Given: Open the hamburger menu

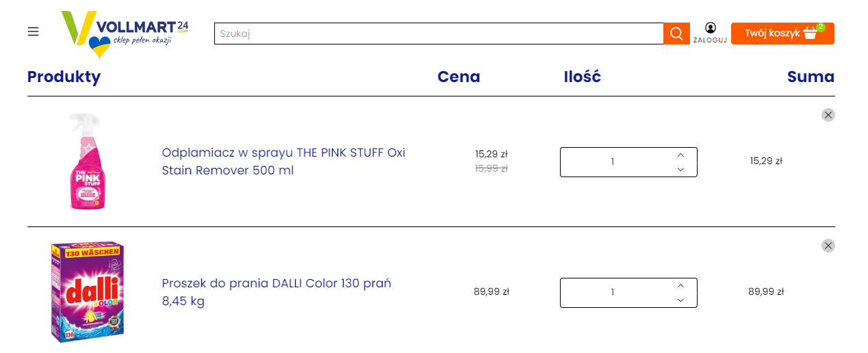Looking at the screenshot, I should coord(33,32).
